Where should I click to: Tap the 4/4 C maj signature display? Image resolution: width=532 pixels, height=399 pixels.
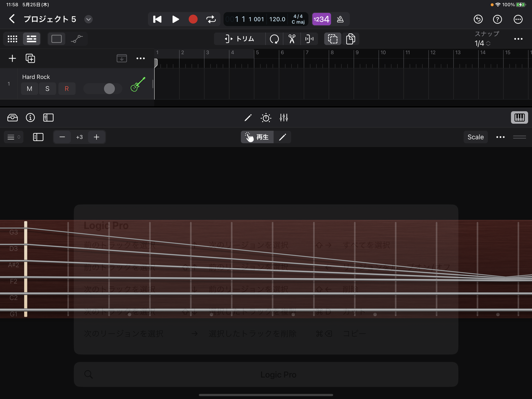coord(298,19)
